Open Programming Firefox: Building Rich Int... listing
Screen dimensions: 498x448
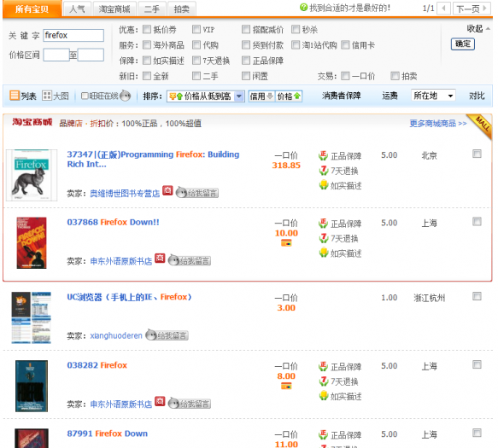[153, 160]
